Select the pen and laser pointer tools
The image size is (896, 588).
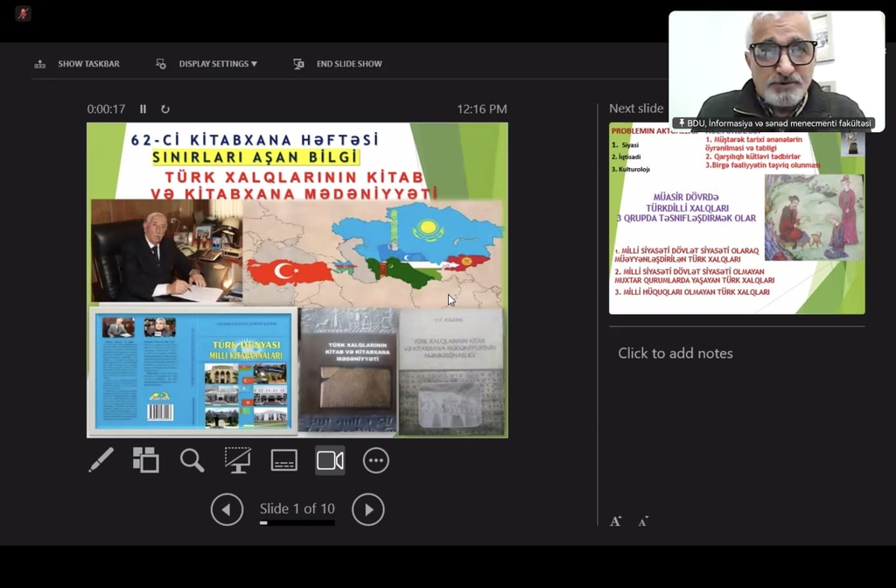point(101,460)
